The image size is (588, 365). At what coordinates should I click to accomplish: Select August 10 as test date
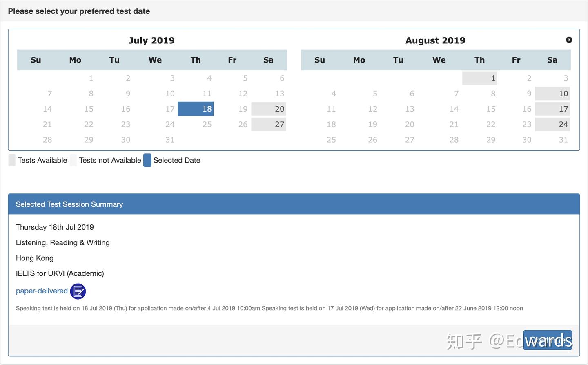[552, 93]
